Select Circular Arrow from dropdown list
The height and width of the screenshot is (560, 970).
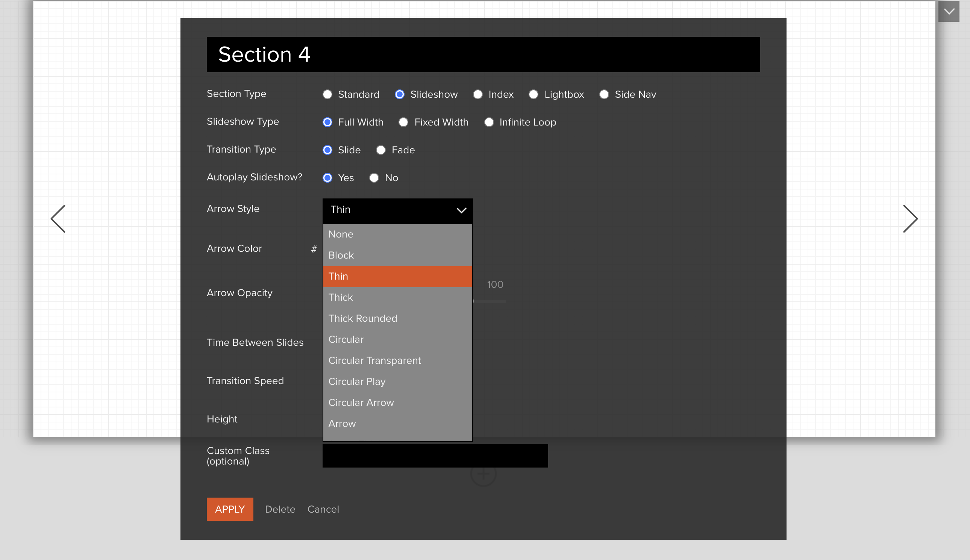pyautogui.click(x=361, y=403)
